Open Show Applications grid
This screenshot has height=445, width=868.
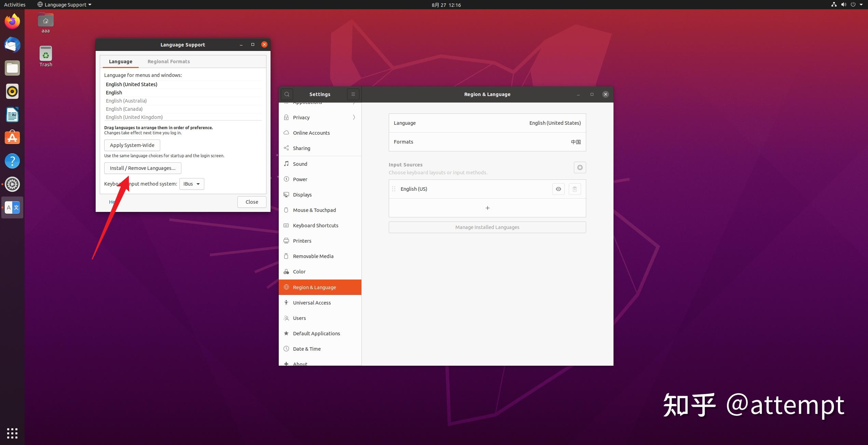[12, 433]
